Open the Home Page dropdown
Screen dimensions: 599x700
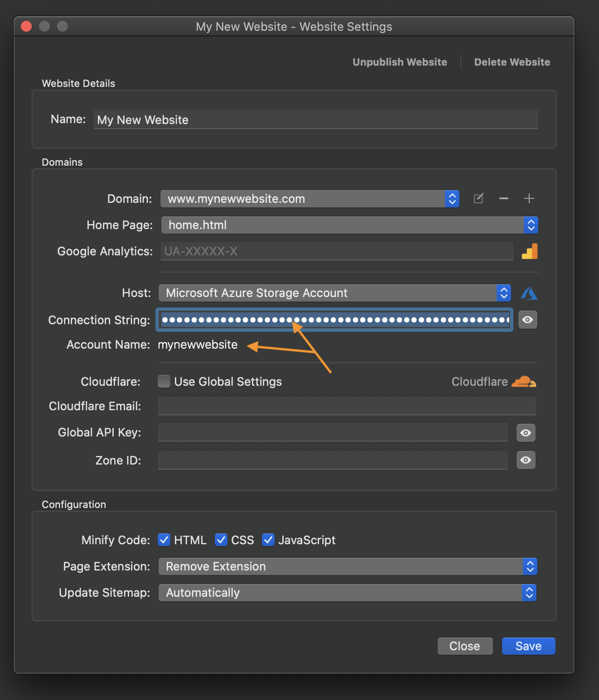[x=349, y=225]
